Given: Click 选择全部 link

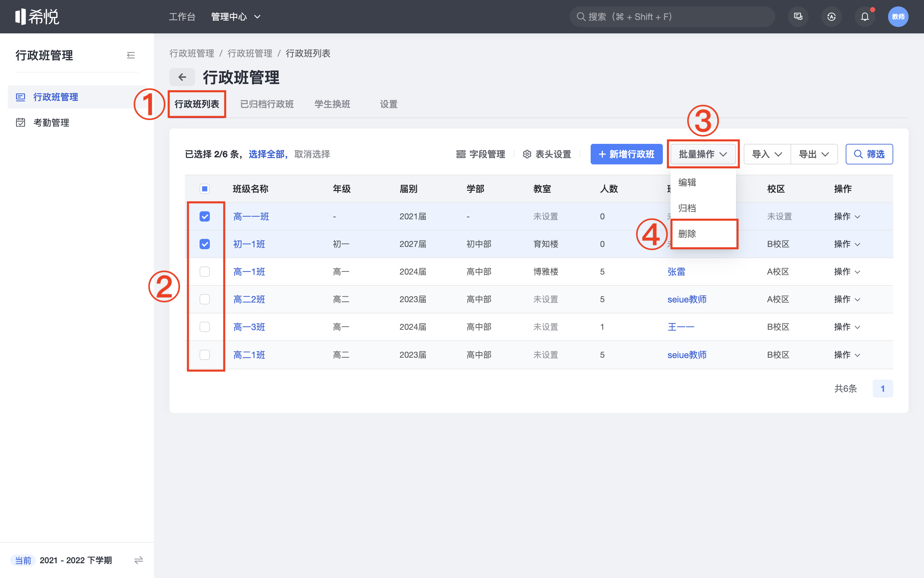Looking at the screenshot, I should click(x=267, y=154).
